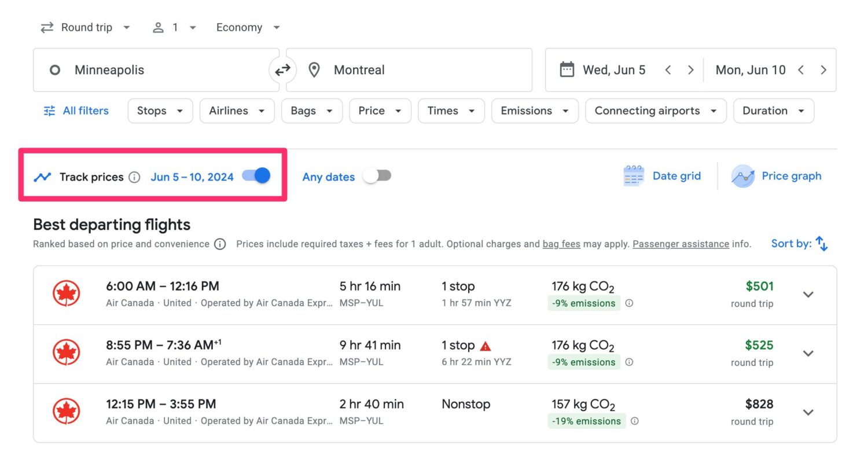
Task: Click the Sort by icon
Action: [822, 244]
